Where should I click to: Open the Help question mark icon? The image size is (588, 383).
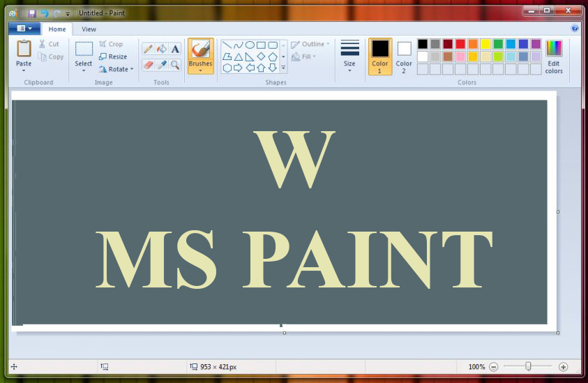(575, 29)
